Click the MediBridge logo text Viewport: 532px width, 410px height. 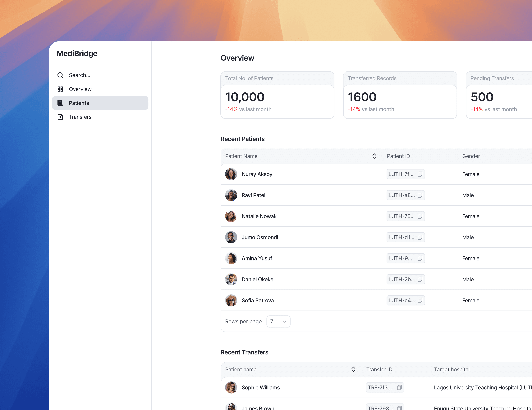coord(77,54)
